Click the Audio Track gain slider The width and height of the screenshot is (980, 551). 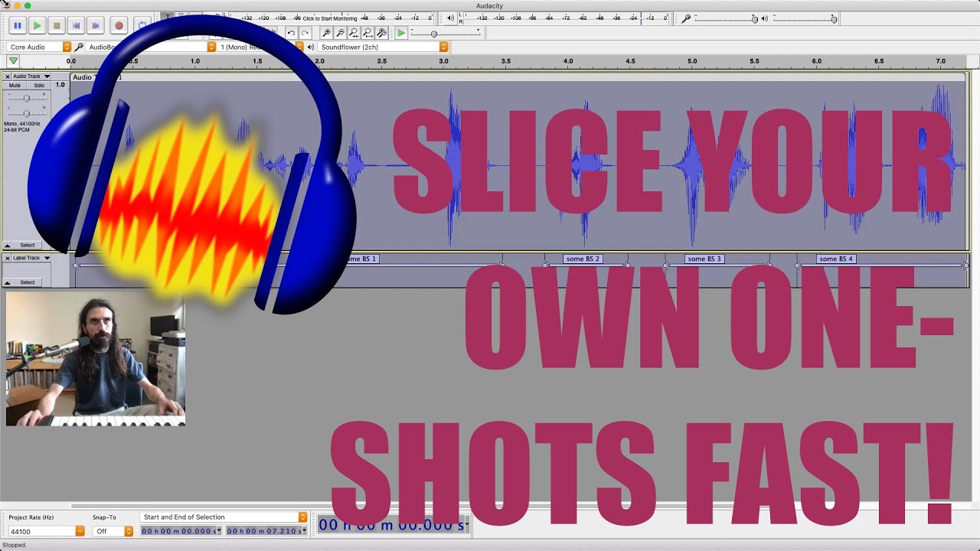pyautogui.click(x=27, y=98)
